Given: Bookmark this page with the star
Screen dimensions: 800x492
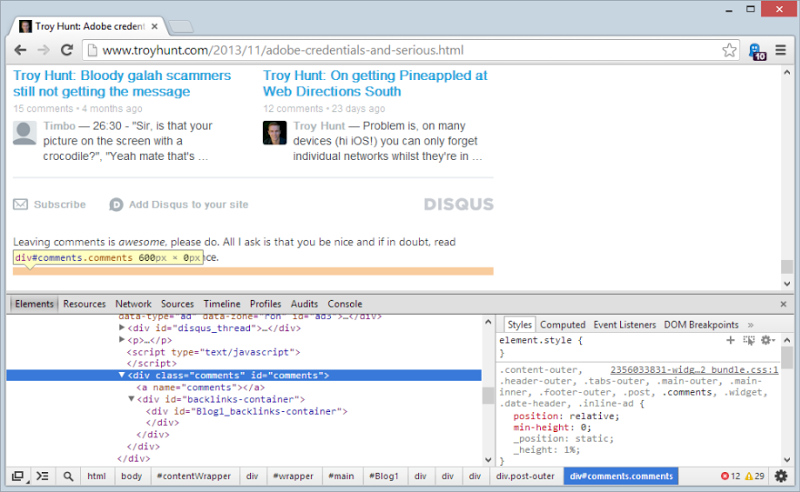Looking at the screenshot, I should coord(729,50).
